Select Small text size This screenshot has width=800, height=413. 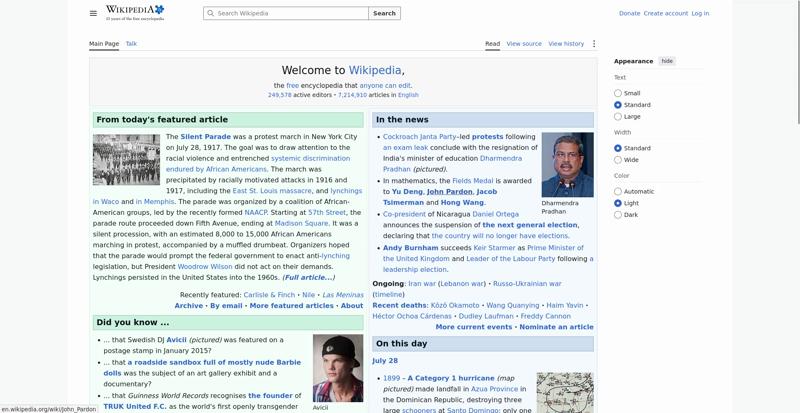(618, 93)
